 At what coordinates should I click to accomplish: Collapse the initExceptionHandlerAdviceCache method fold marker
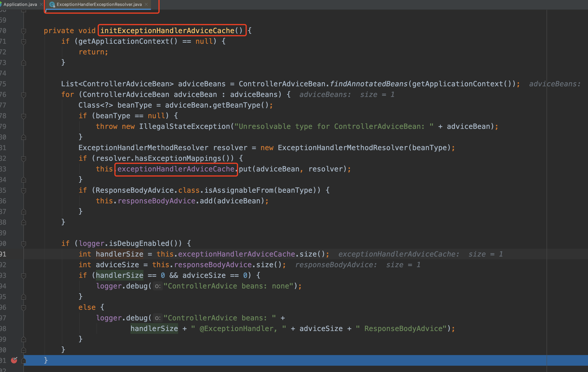[x=24, y=31]
